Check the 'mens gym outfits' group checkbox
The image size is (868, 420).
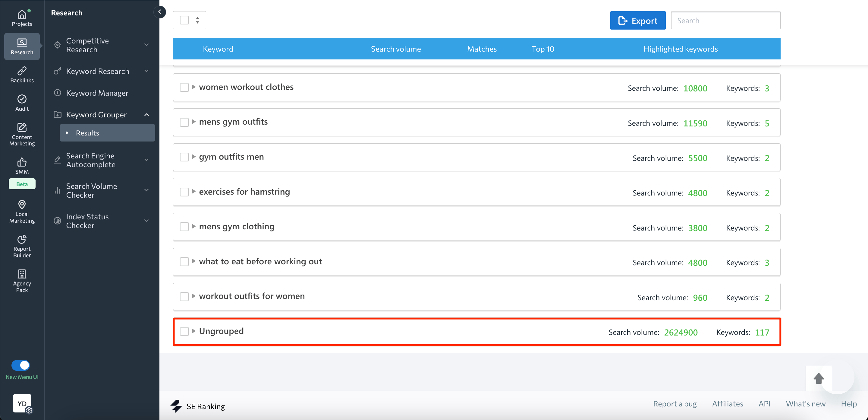pyautogui.click(x=184, y=122)
